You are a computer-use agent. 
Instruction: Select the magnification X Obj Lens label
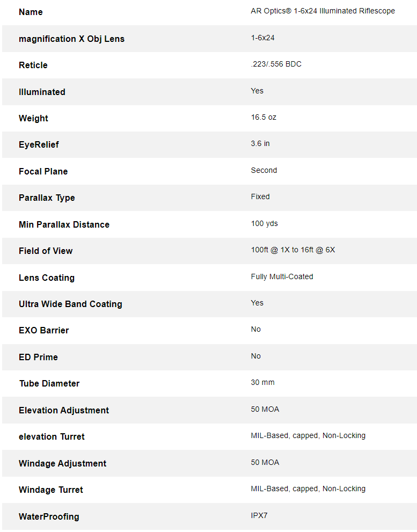[x=71, y=39]
